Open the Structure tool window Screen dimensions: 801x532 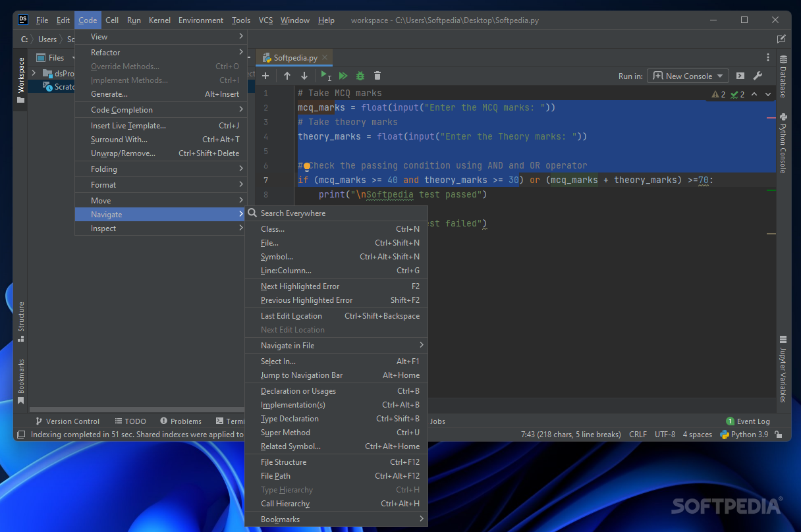coord(20,321)
